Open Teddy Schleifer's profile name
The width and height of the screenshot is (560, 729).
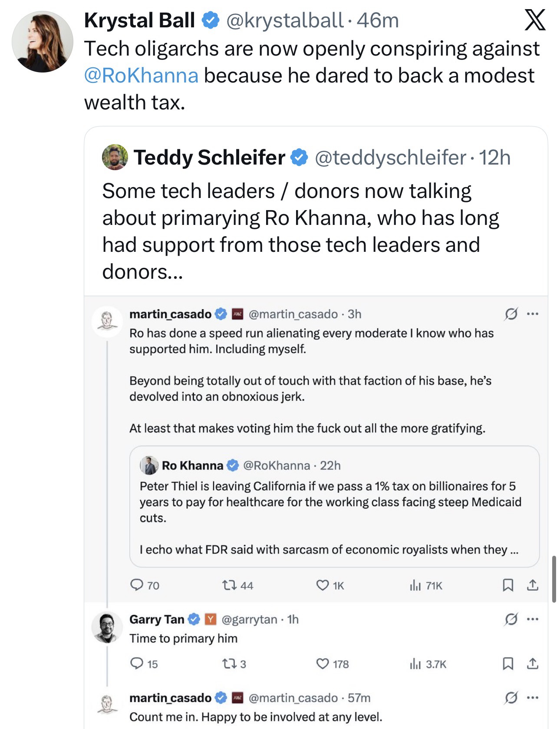click(209, 157)
